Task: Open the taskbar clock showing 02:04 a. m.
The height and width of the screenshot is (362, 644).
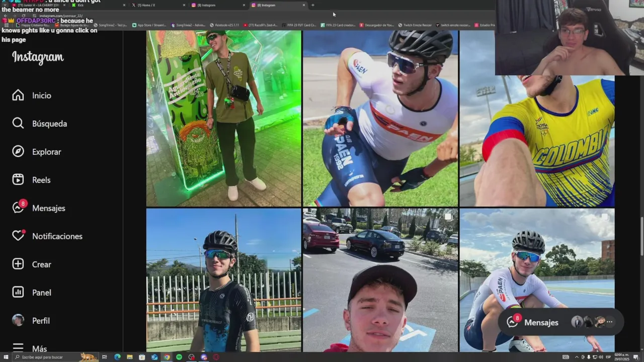Action: coord(622,357)
